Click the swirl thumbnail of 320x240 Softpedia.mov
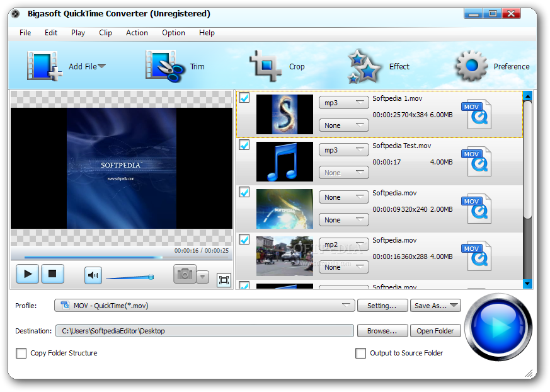The width and height of the screenshot is (550, 392). point(285,209)
